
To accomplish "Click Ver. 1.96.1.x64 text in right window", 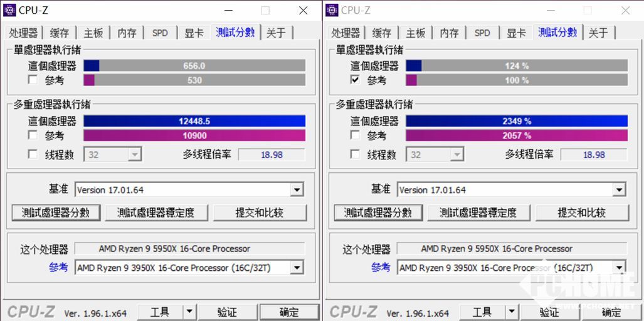I will coord(419,313).
